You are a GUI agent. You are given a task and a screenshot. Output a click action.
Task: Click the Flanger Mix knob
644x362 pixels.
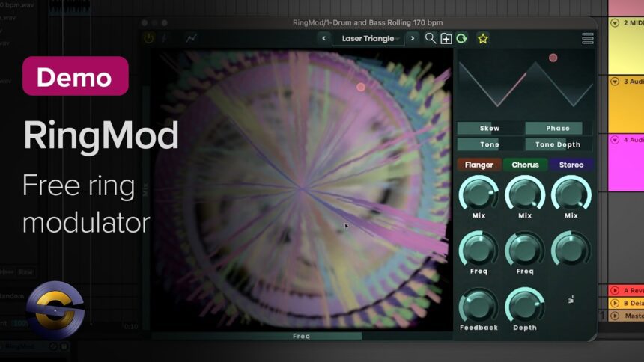479,194
